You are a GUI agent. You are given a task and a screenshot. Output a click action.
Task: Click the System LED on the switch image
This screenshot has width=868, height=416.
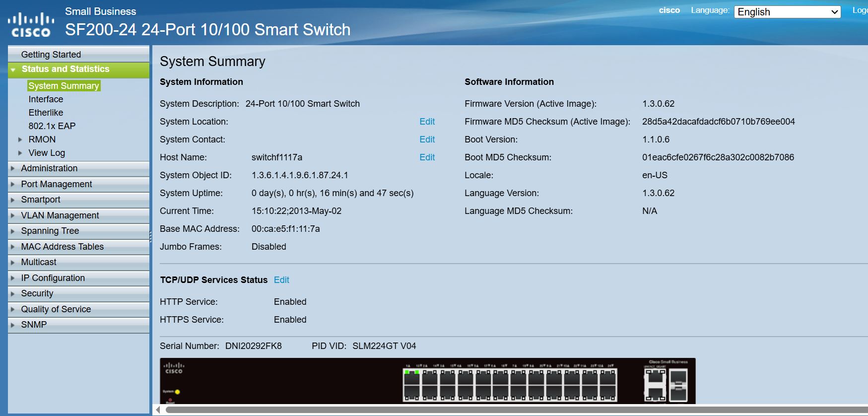177,392
